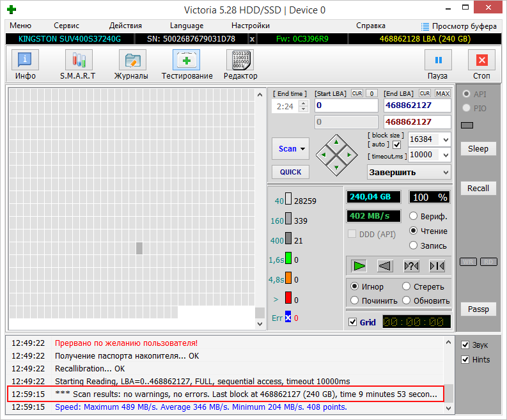Click the CUR button beside Start LBA

(x=357, y=93)
